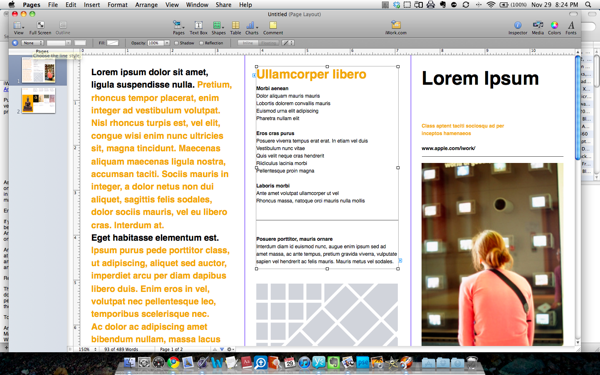Open Evernote from the Dock
Image resolution: width=600 pixels, height=375 pixels.
[333, 362]
